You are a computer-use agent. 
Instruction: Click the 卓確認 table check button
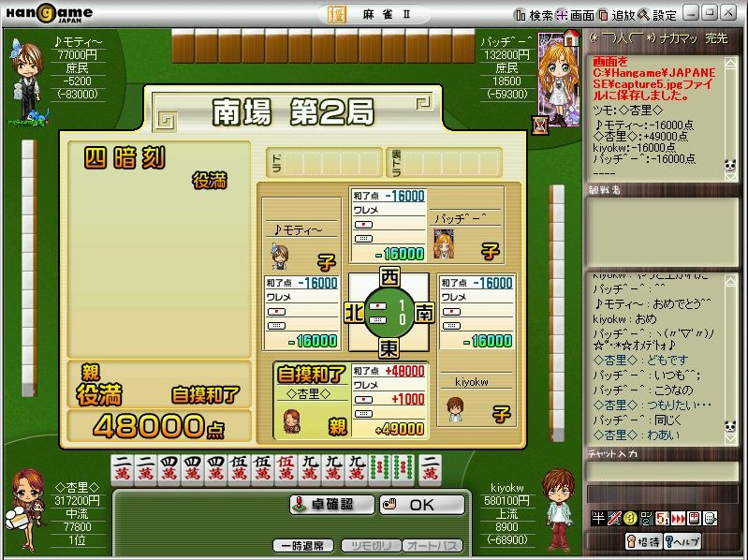point(332,505)
